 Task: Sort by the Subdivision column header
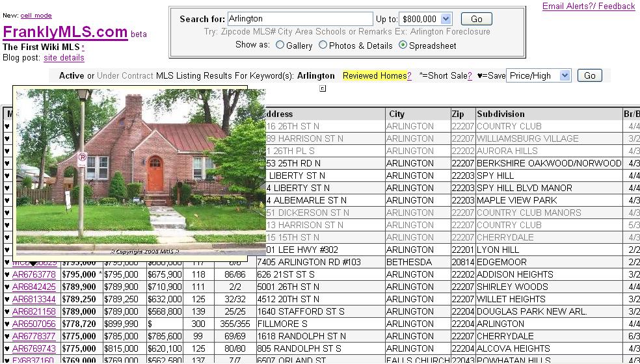point(501,114)
